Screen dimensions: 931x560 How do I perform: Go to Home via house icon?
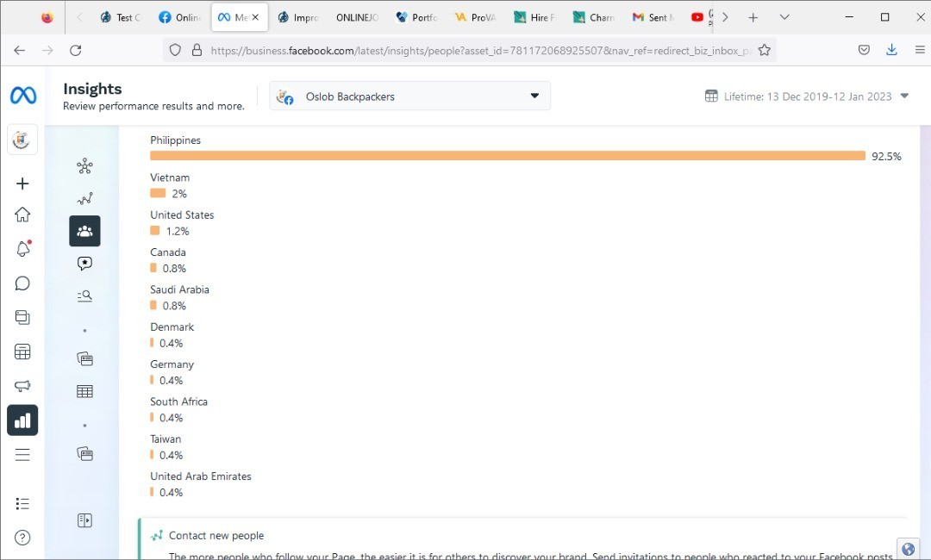pyautogui.click(x=22, y=215)
